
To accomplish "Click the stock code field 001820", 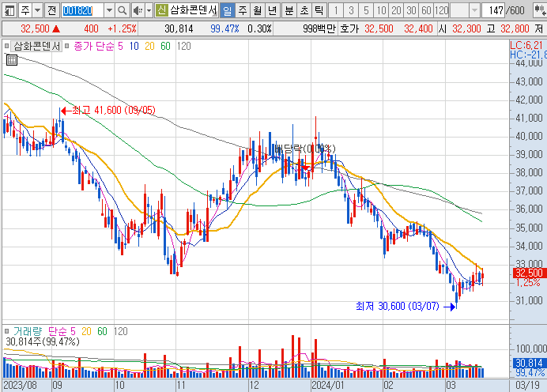I will [x=82, y=11].
